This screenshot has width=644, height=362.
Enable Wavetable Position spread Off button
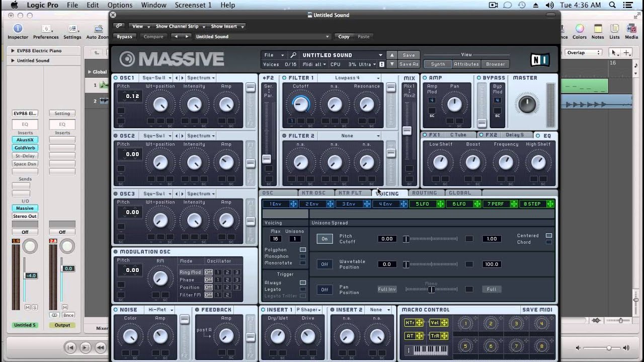pos(325,264)
